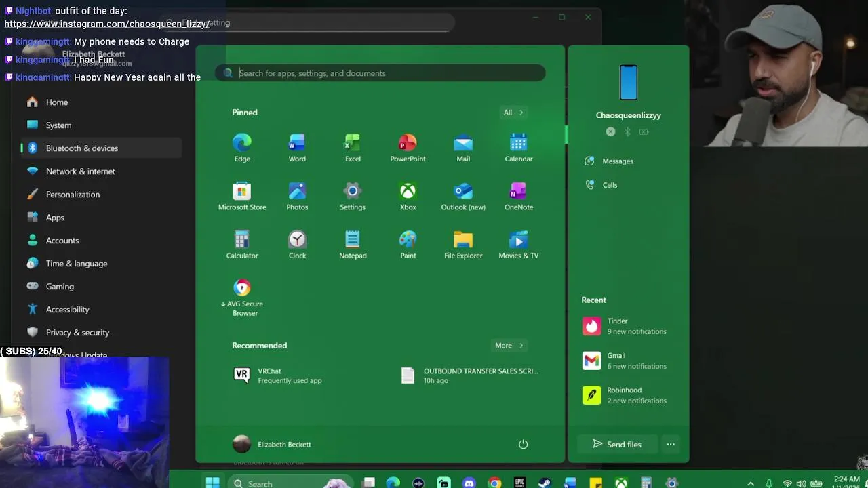Open Privacy & security settings
The width and height of the screenshot is (868, 488).
[x=100, y=333]
